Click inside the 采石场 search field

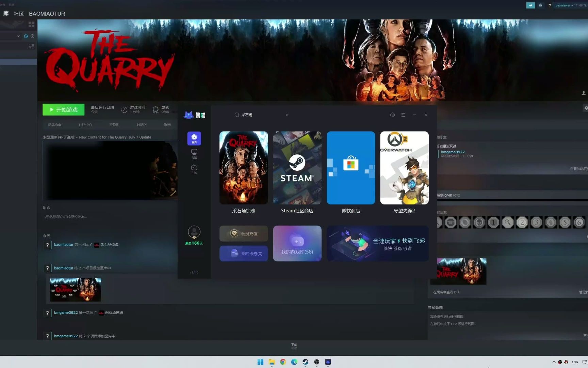coord(261,115)
